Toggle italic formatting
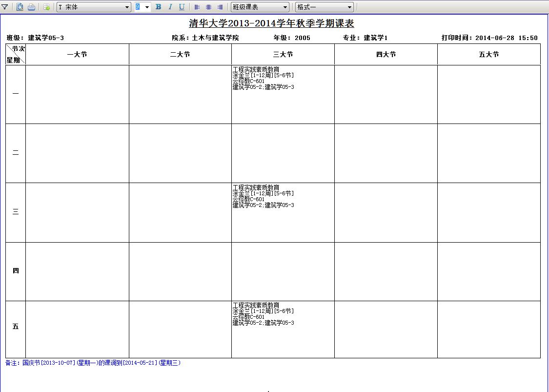Image resolution: width=549 pixels, height=392 pixels. pyautogui.click(x=170, y=7)
